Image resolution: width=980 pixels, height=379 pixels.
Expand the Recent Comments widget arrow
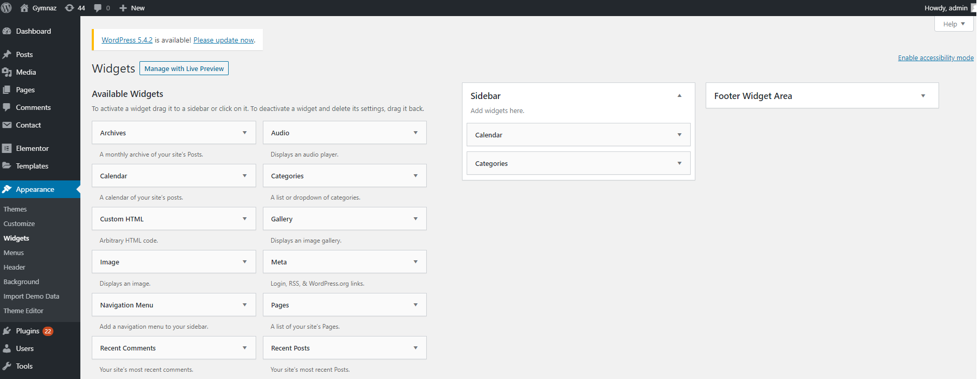(x=245, y=348)
